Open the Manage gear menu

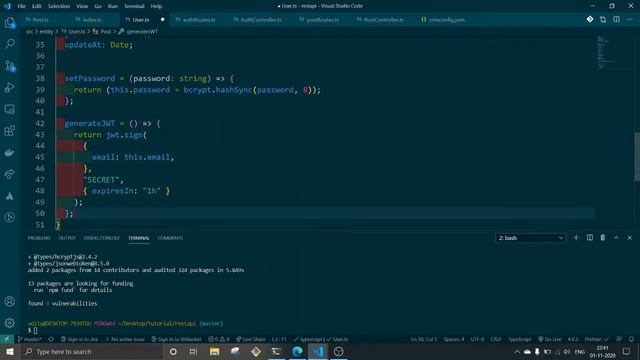click(x=9, y=323)
